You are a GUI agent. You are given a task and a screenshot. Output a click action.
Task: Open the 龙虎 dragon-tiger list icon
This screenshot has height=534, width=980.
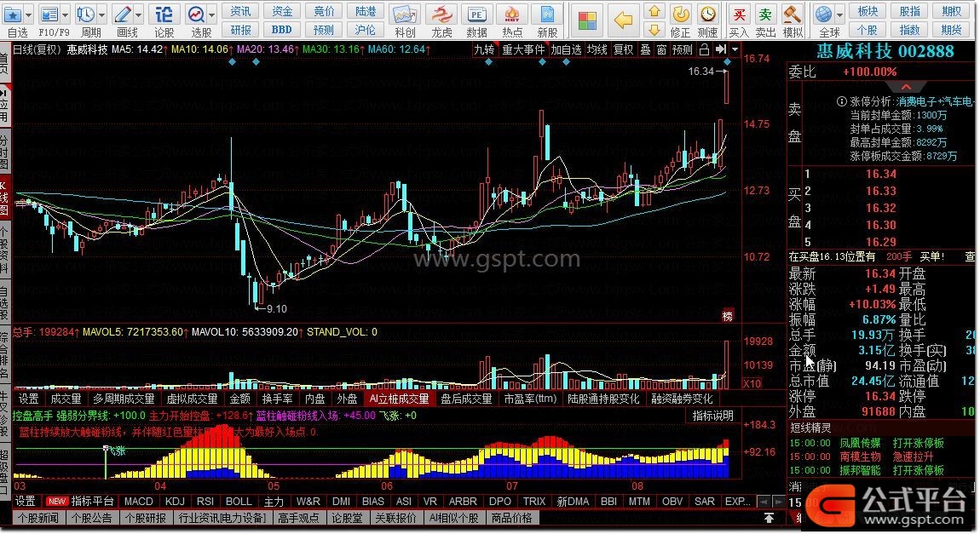(x=441, y=14)
